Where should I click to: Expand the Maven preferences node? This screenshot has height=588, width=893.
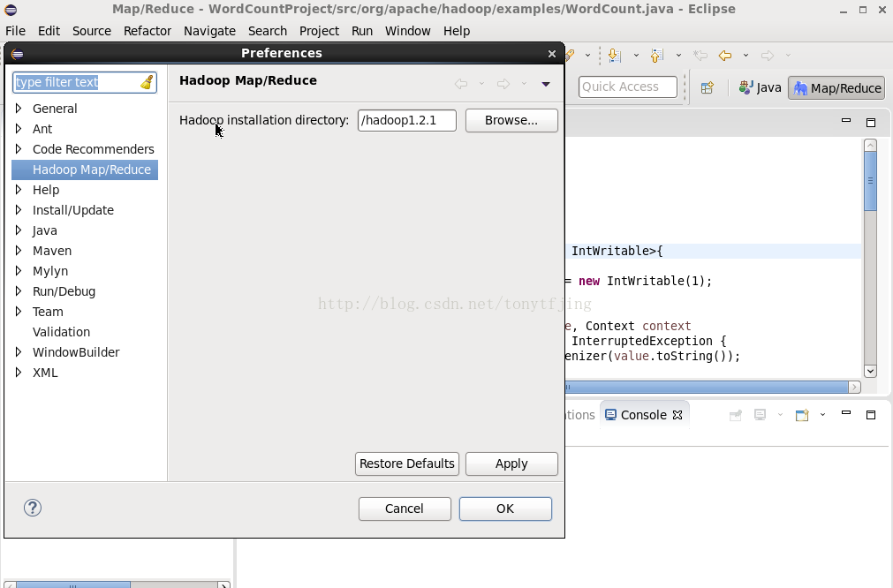[19, 251]
